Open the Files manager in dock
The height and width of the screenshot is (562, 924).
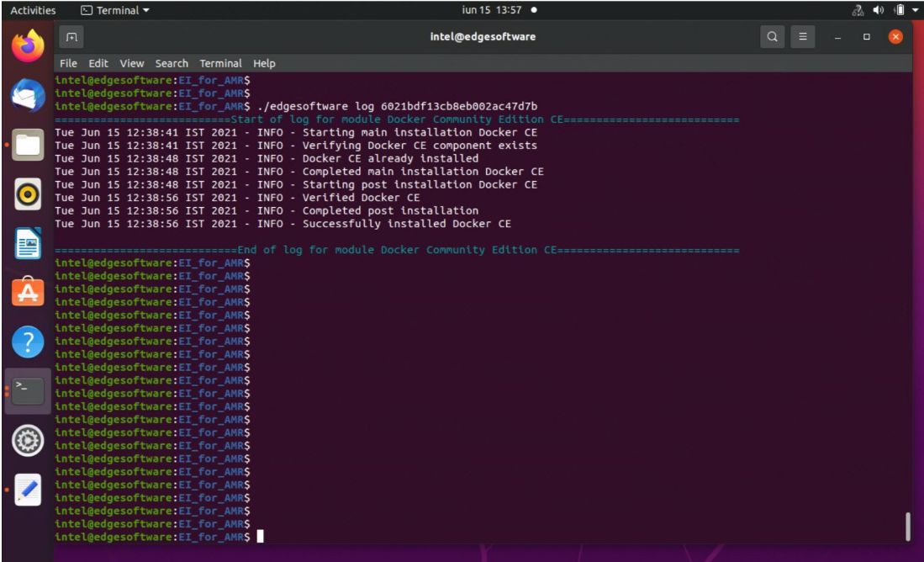click(x=28, y=145)
